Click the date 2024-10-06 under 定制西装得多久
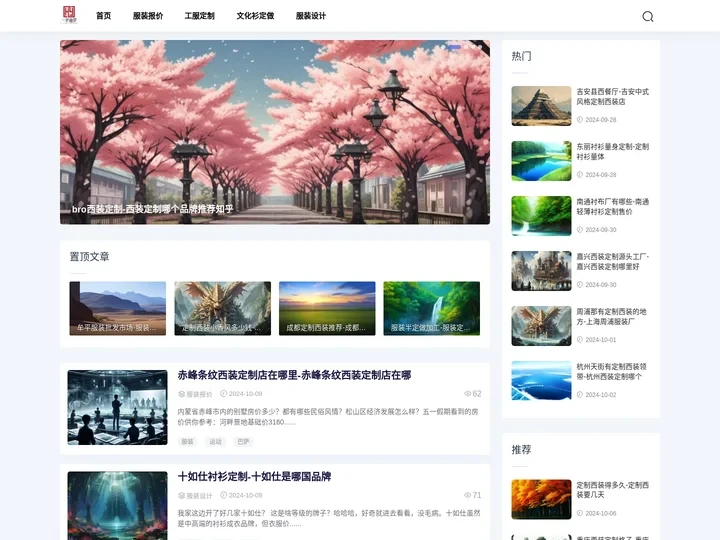The height and width of the screenshot is (540, 720). click(601, 513)
